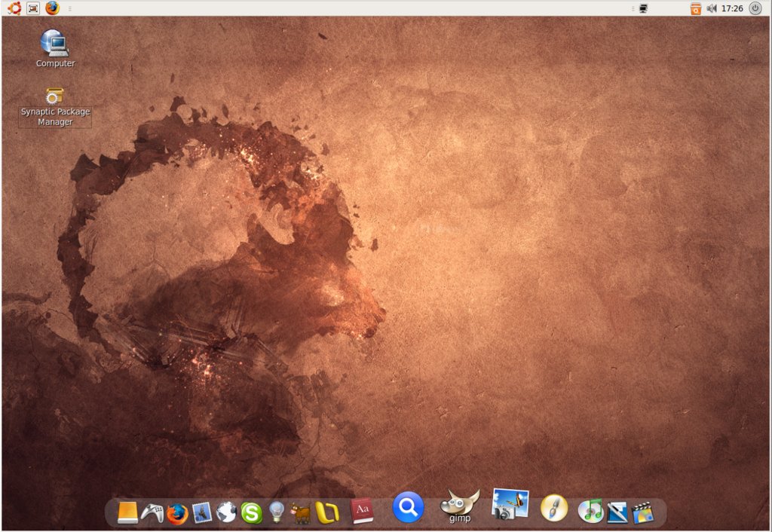Viewport: 772px width, 532px height.
Task: Click the orange update notifier tray icon
Action: (x=695, y=8)
